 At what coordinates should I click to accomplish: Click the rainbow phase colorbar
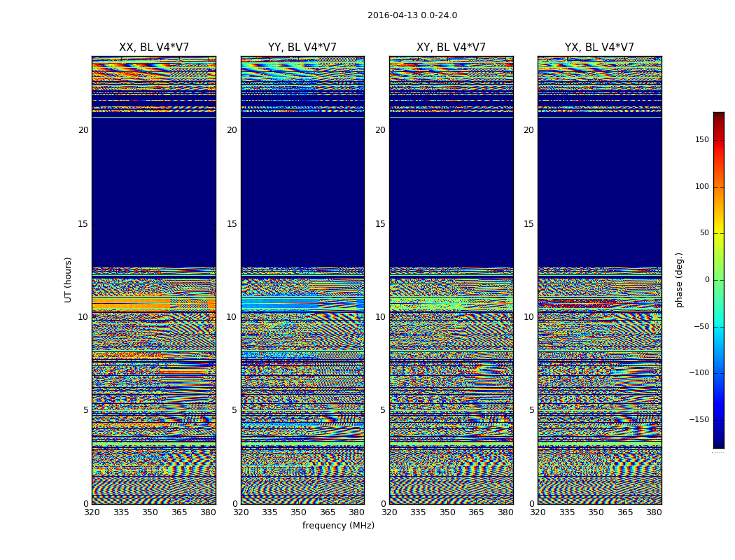(x=718, y=280)
